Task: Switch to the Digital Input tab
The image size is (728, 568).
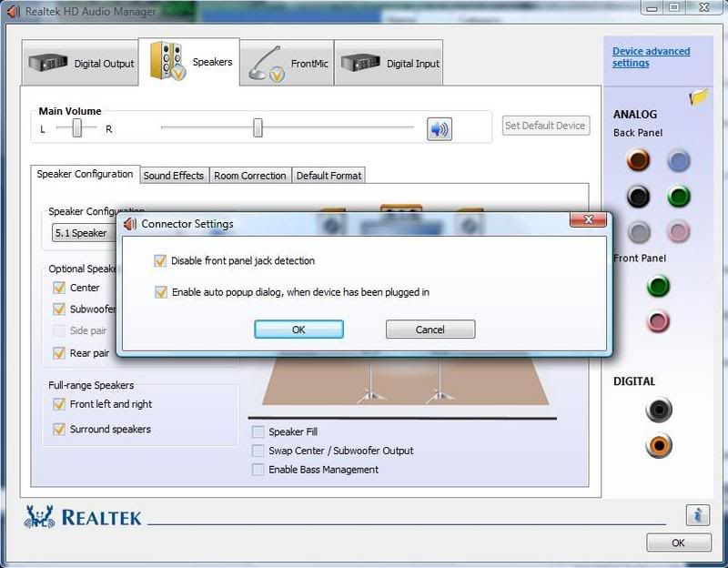Action: click(389, 63)
